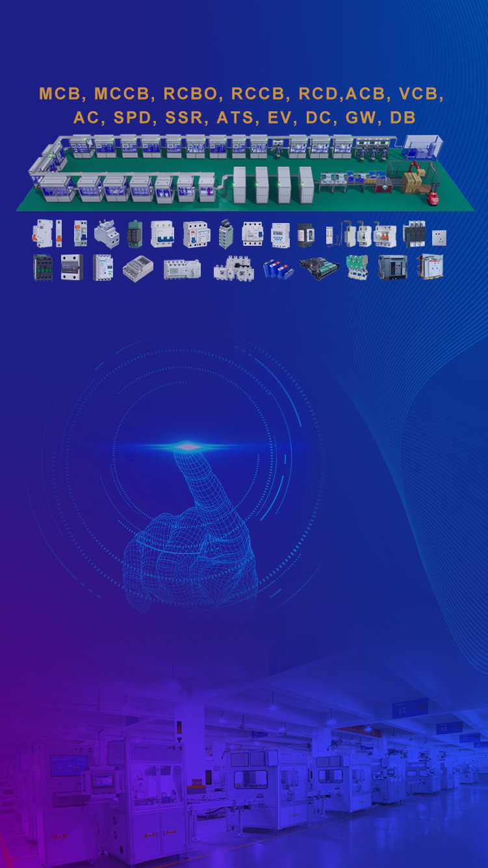Image resolution: width=488 pixels, height=868 pixels.
Task: Pick the timer switch with digital display
Action: 280,234
